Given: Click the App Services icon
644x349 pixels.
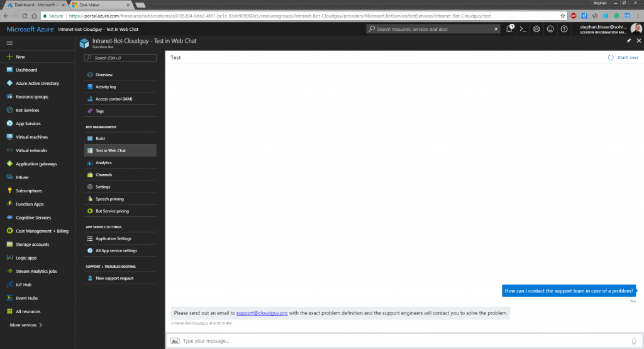Looking at the screenshot, I should 9,123.
